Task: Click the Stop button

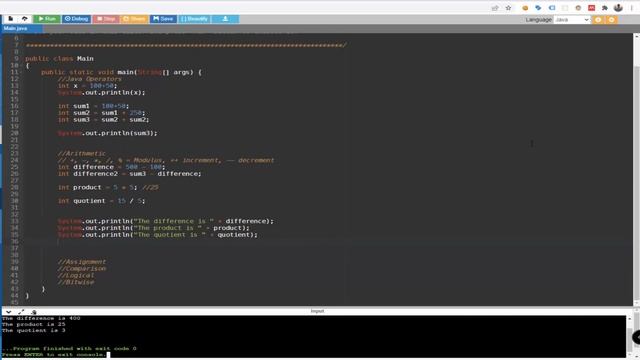Action: point(106,19)
